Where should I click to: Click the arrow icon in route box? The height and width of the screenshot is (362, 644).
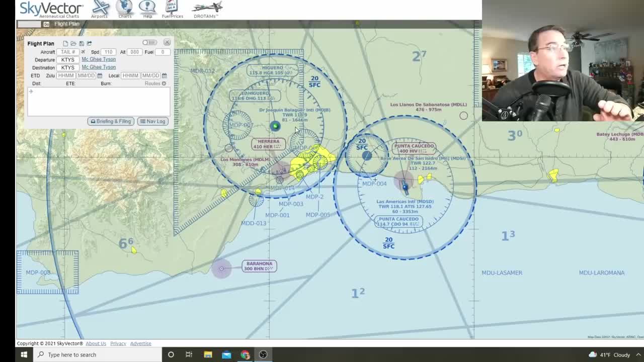tap(31, 92)
